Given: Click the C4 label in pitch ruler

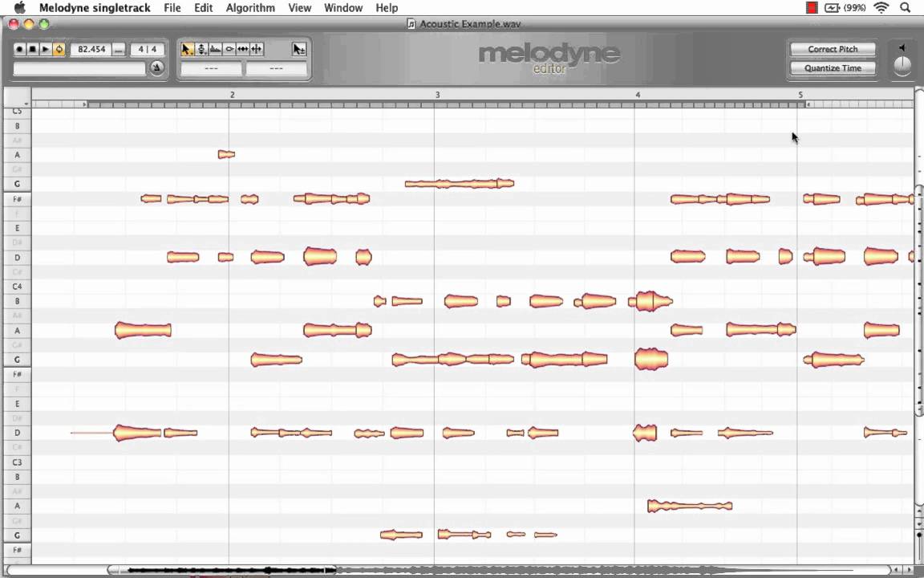Looking at the screenshot, I should [17, 286].
